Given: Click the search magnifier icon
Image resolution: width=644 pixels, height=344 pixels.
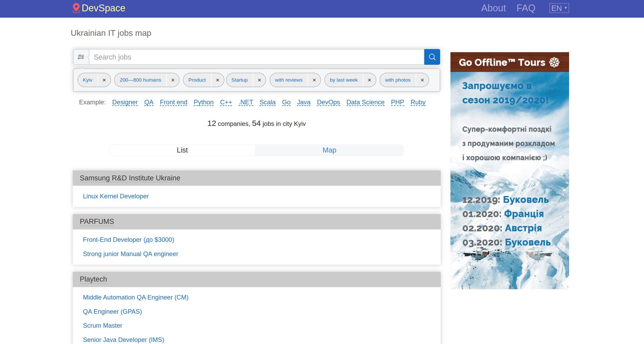Looking at the screenshot, I should [x=432, y=57].
